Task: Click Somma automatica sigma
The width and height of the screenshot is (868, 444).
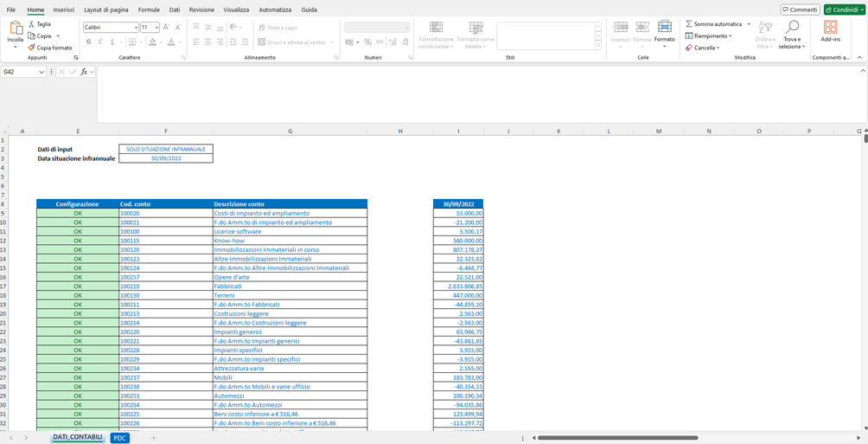Action: pyautogui.click(x=713, y=24)
